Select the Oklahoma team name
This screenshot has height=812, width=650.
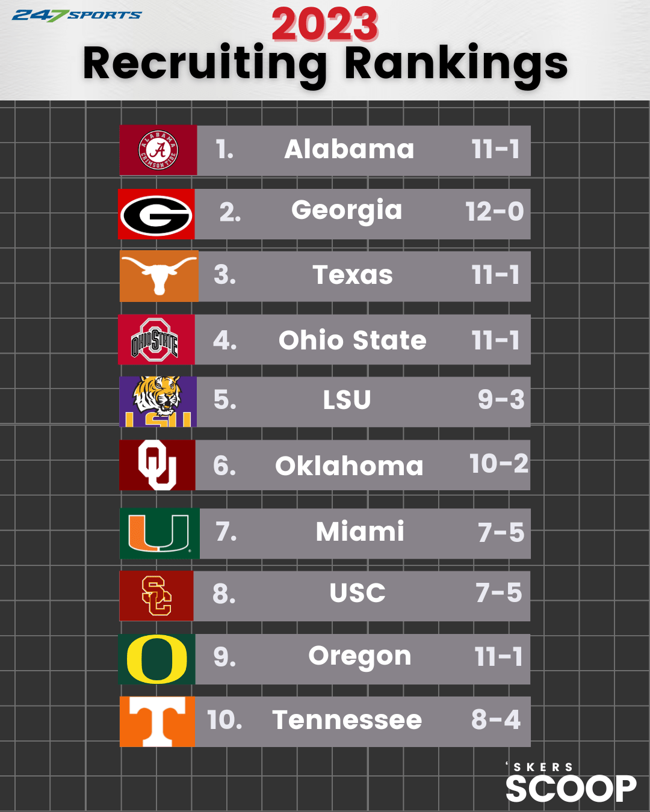pyautogui.click(x=349, y=466)
